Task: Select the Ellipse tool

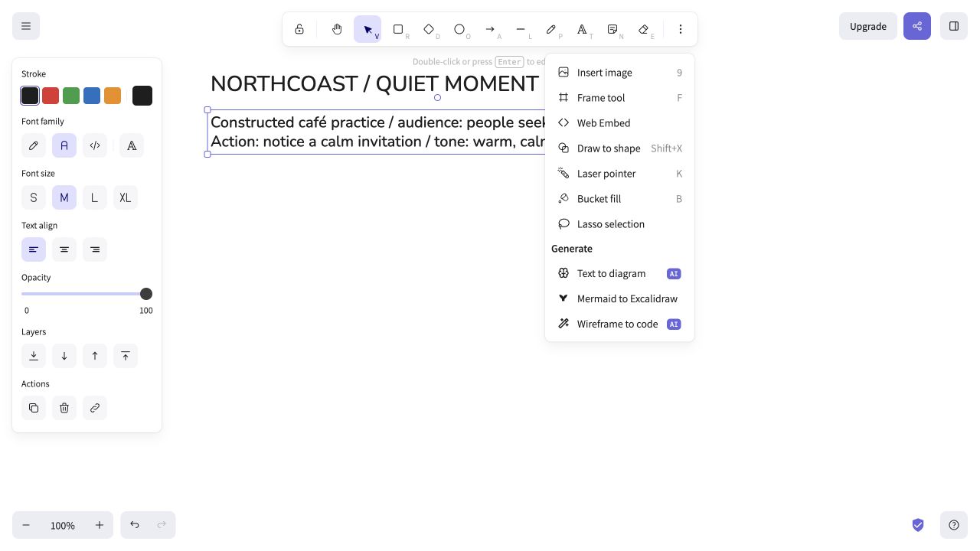Action: 459,29
